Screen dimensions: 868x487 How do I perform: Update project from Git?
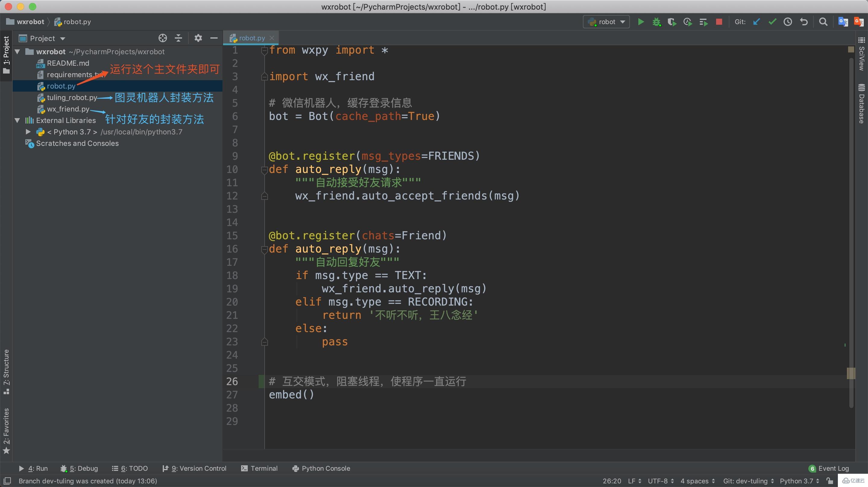756,22
